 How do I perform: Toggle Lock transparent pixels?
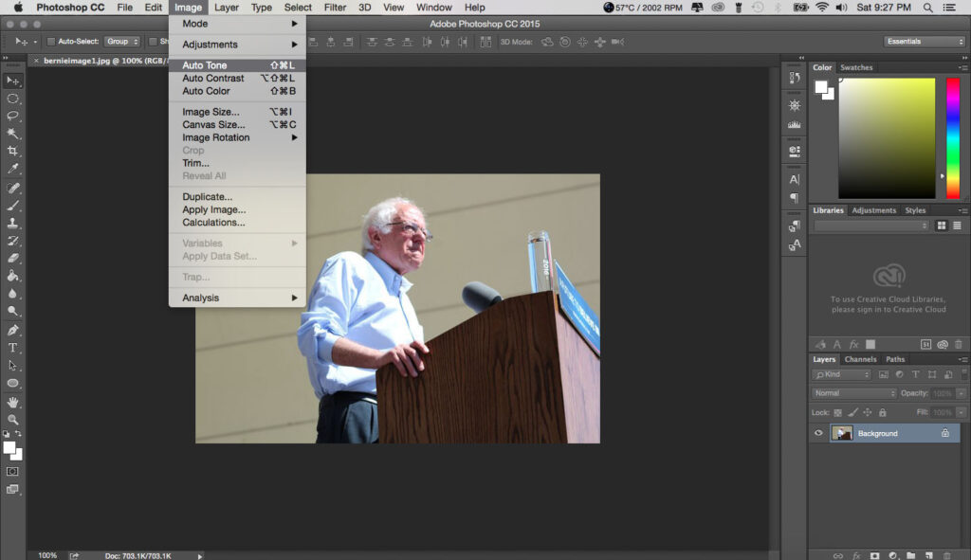(837, 413)
